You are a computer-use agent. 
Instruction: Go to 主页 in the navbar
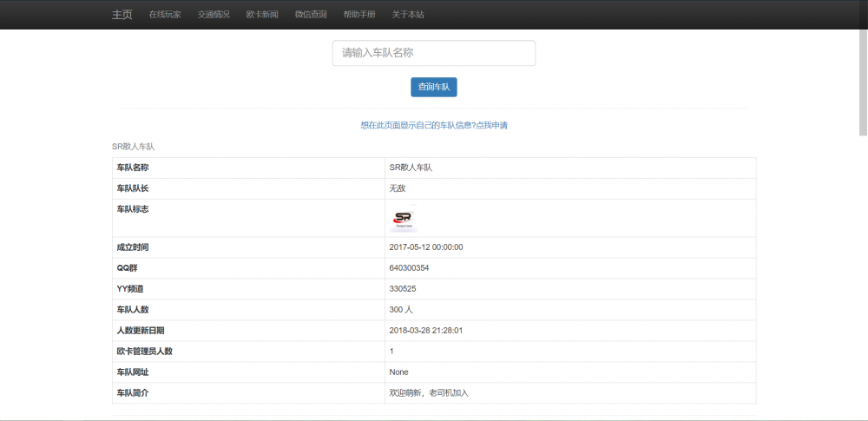[122, 15]
